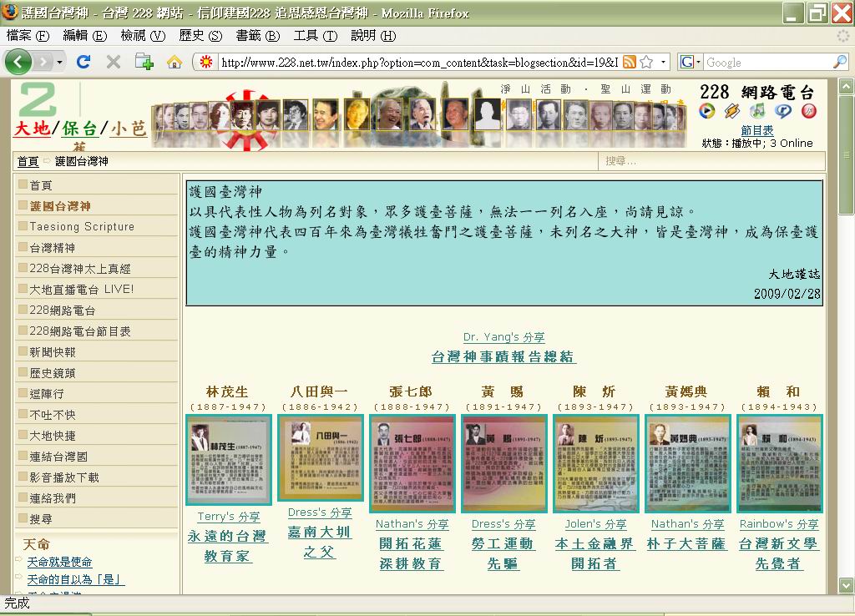Viewport: 855px width, 616px height.
Task: Open the 書籤 (B) menu
Action: click(258, 36)
